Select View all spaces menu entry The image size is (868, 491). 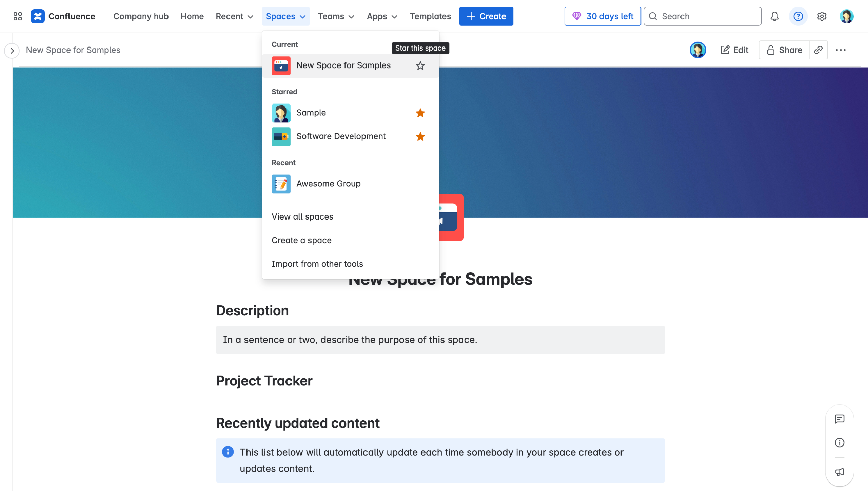click(x=302, y=216)
